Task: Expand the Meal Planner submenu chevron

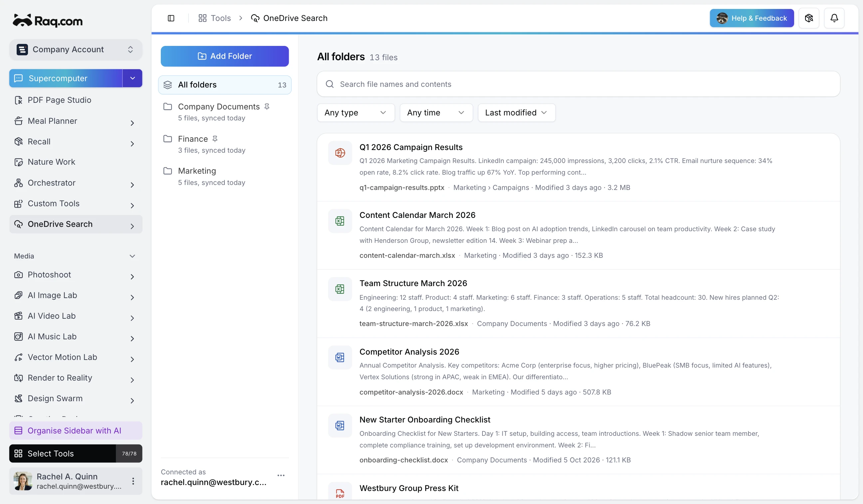Action: [x=132, y=122]
